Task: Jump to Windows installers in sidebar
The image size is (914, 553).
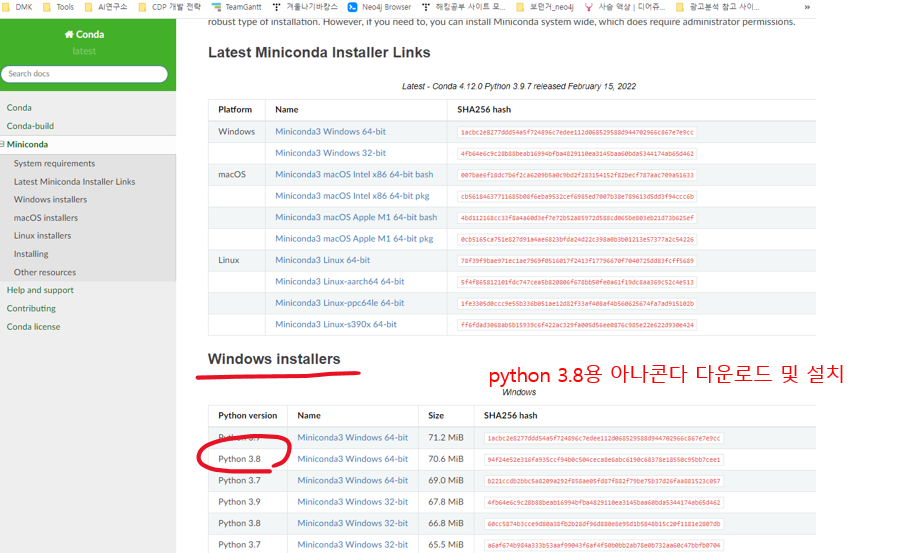Action: 50,199
